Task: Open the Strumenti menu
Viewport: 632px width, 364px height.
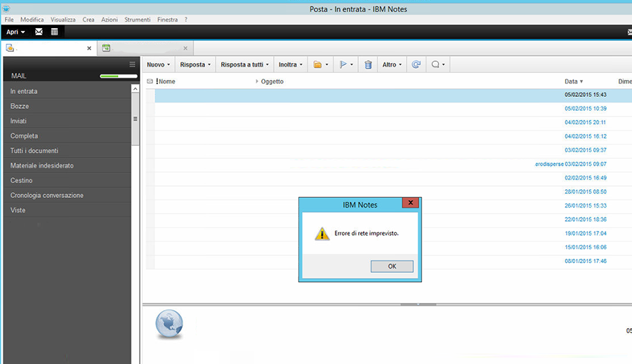Action: coord(137,20)
